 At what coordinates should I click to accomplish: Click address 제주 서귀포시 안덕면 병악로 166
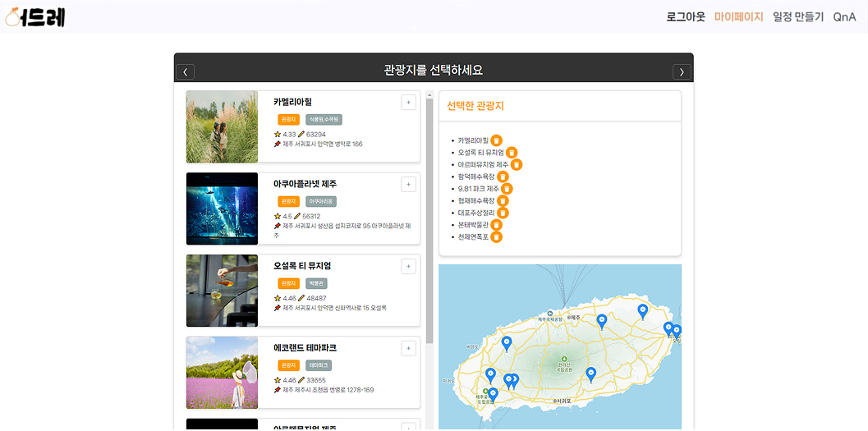tap(323, 144)
